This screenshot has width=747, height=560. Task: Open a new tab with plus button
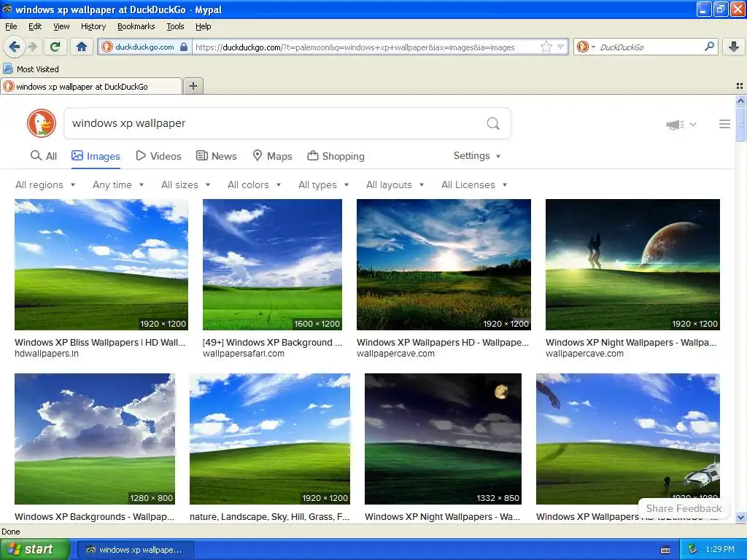tap(193, 86)
